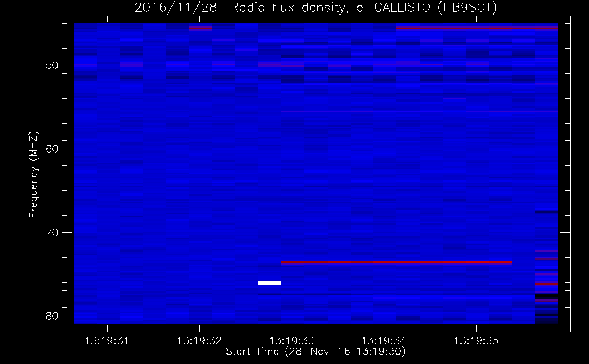Click the long red line near 73.5 MHz

[x=396, y=262]
